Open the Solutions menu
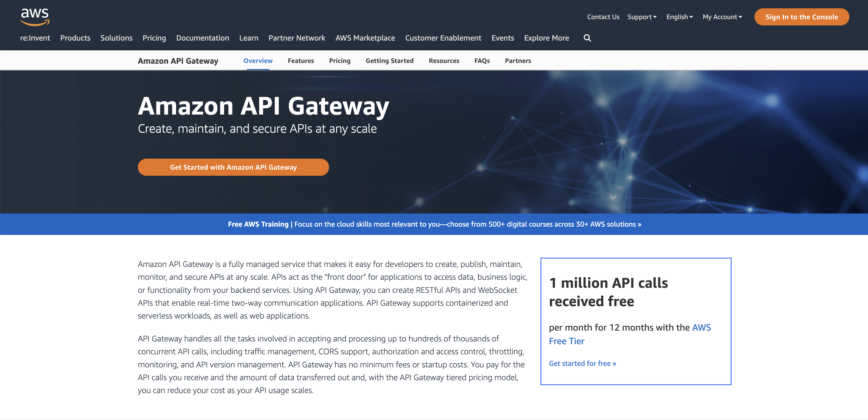 pyautogui.click(x=116, y=38)
